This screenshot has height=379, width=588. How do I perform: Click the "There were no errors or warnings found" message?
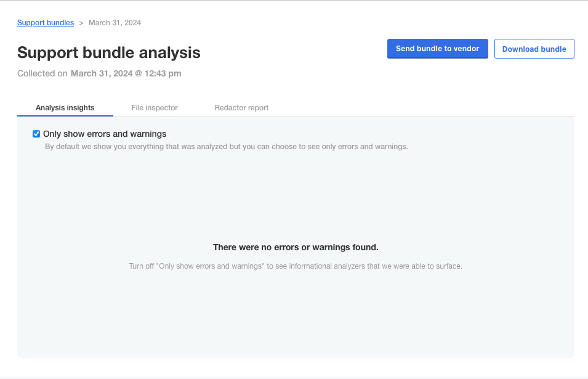[x=296, y=247]
